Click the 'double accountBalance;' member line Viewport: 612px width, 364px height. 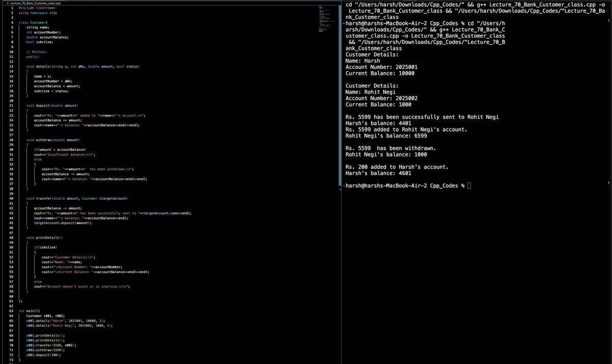pyautogui.click(x=47, y=37)
